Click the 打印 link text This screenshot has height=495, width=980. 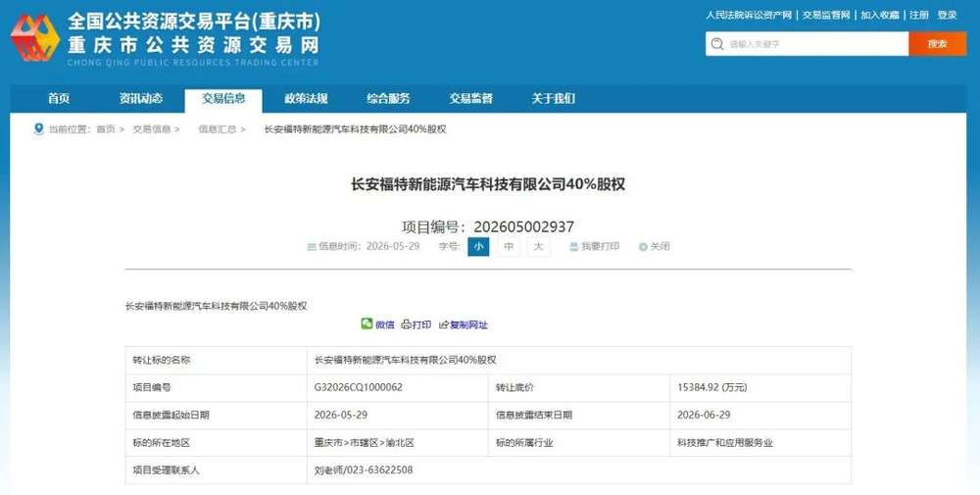click(421, 325)
